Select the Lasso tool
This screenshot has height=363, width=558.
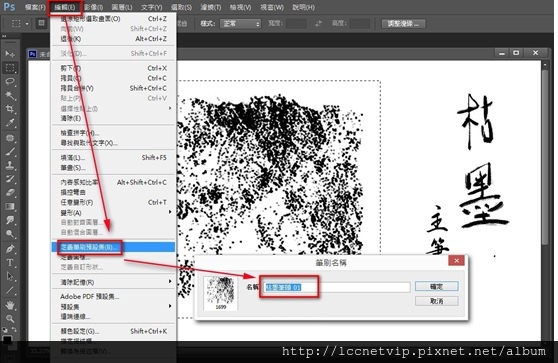click(10, 81)
